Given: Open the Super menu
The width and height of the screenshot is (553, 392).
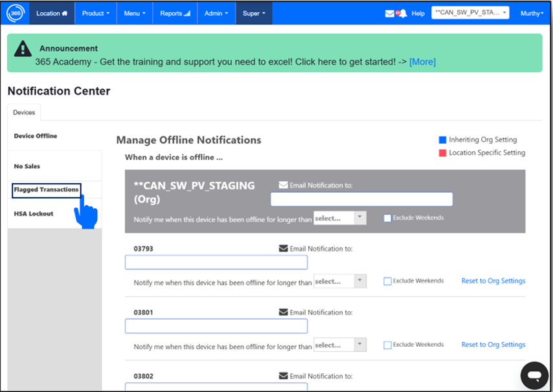Looking at the screenshot, I should (x=253, y=12).
